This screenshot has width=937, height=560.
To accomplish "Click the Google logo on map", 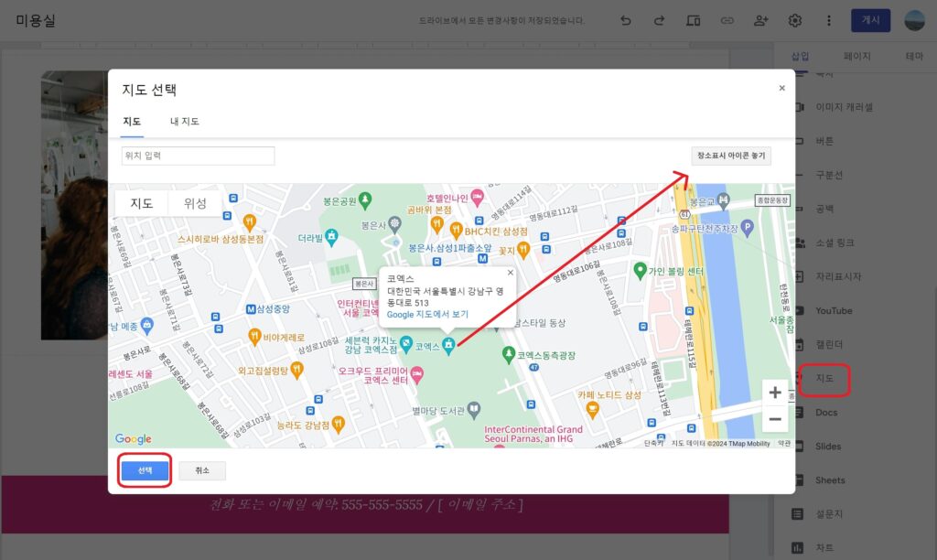I will [x=134, y=438].
